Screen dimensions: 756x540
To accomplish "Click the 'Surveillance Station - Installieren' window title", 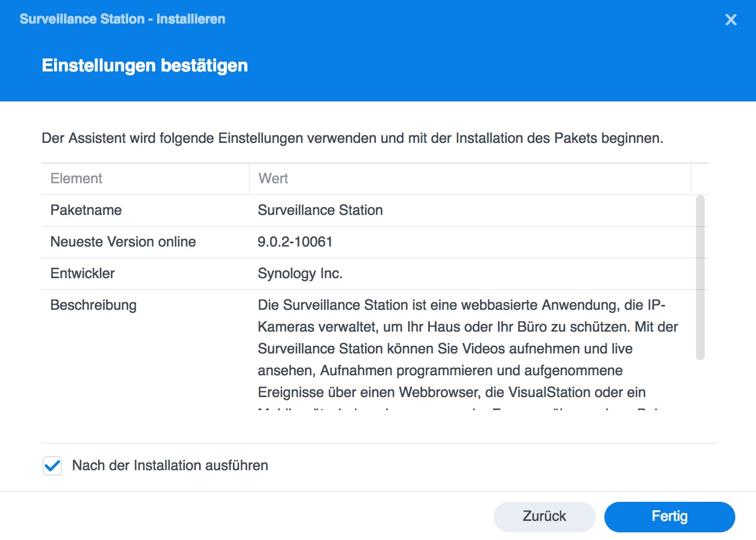I will pos(122,19).
